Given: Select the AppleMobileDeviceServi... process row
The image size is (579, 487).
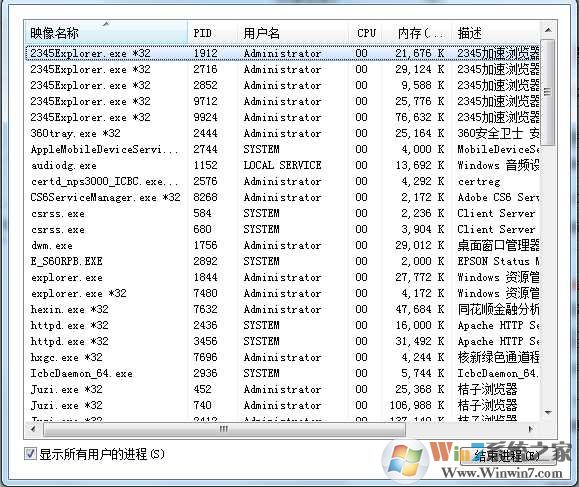Looking at the screenshot, I should (x=282, y=149).
